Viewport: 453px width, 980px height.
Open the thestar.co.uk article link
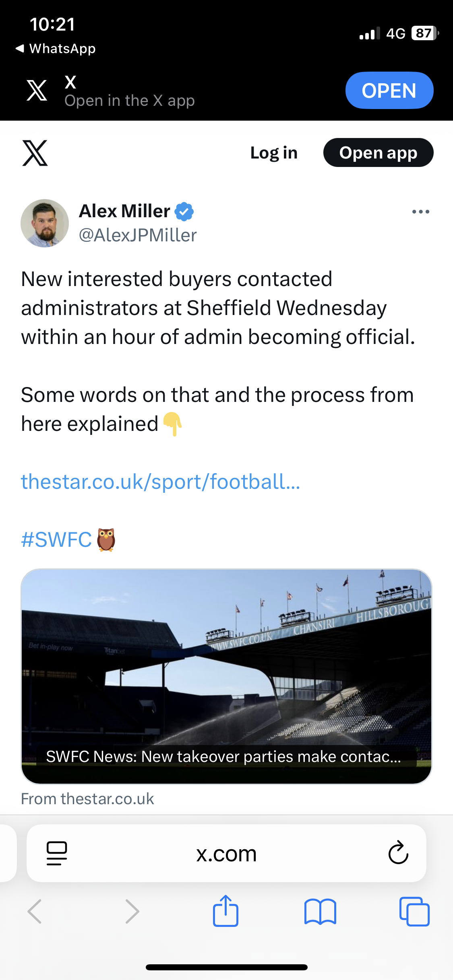click(x=160, y=482)
